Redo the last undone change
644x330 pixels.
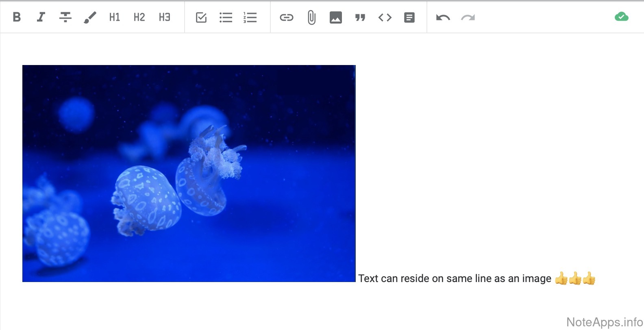coord(468,17)
